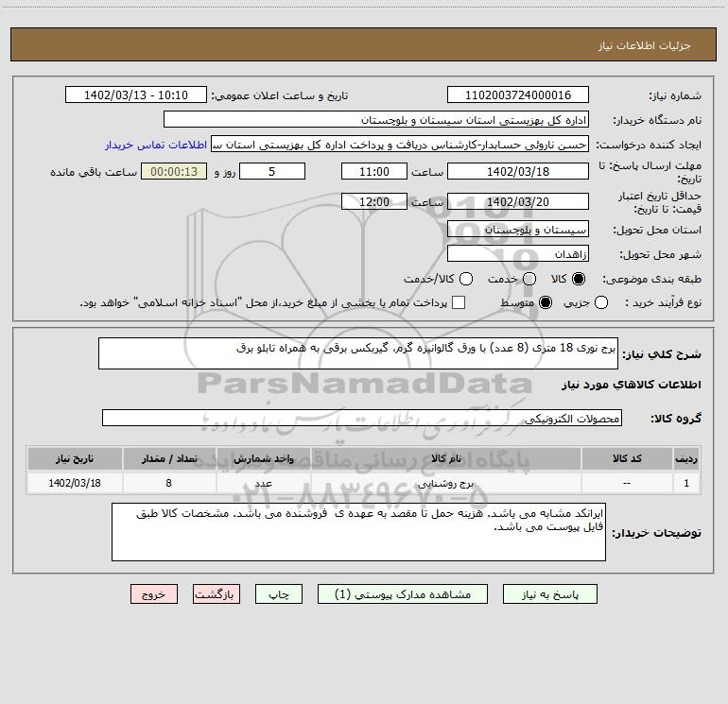Click the deadline time field 11:00
The width and height of the screenshot is (728, 704).
(x=374, y=171)
